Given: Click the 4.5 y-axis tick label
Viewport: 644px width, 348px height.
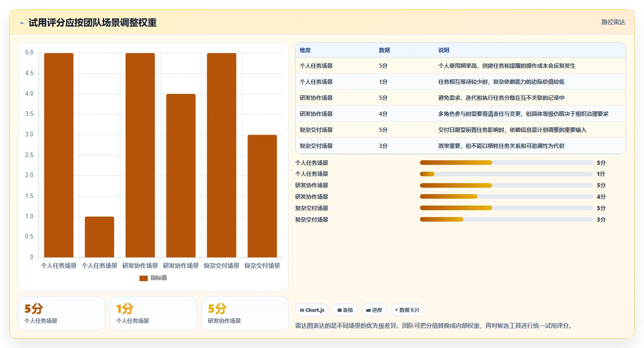Looking at the screenshot, I should point(29,73).
